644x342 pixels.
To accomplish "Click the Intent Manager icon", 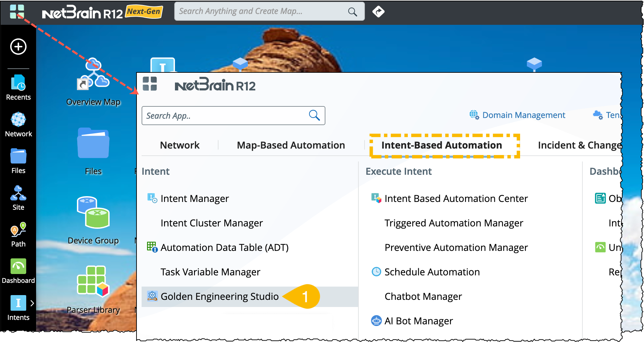I will [152, 198].
